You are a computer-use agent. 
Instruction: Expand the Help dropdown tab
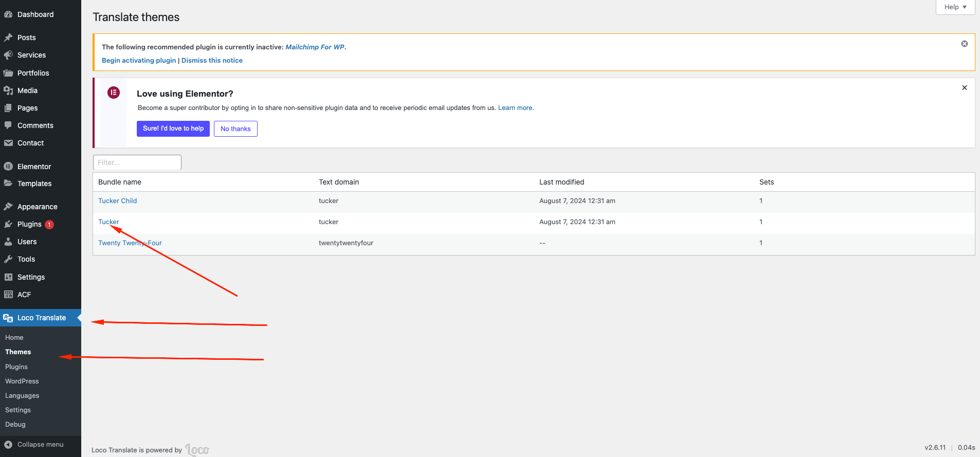click(x=955, y=7)
